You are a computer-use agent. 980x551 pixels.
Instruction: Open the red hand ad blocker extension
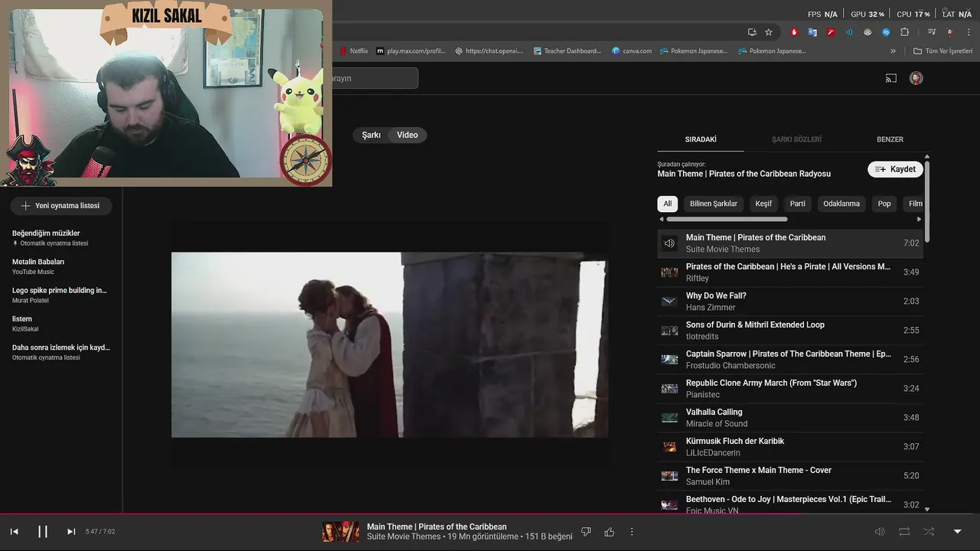[x=794, y=32]
